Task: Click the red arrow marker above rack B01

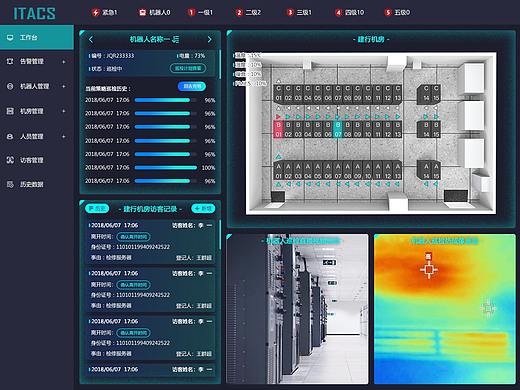Action: point(278,116)
